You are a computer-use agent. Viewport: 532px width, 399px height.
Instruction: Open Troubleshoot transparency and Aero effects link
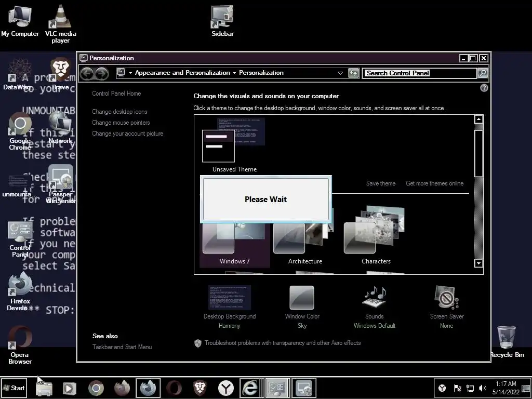282,343
